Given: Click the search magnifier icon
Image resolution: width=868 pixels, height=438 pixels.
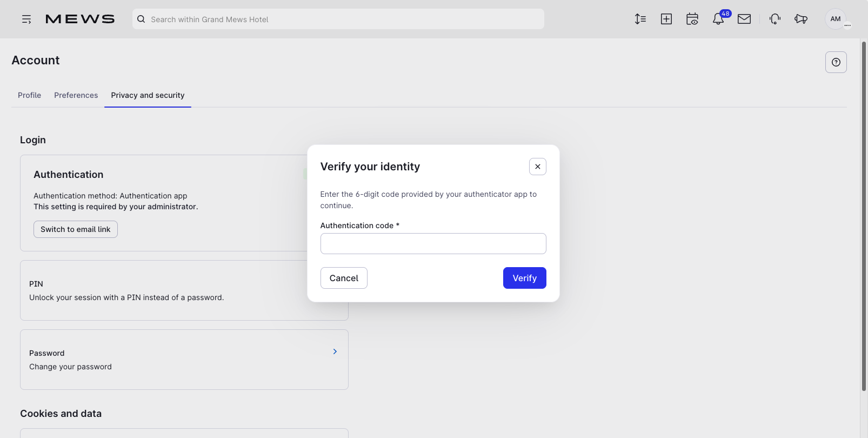Looking at the screenshot, I should 141,19.
